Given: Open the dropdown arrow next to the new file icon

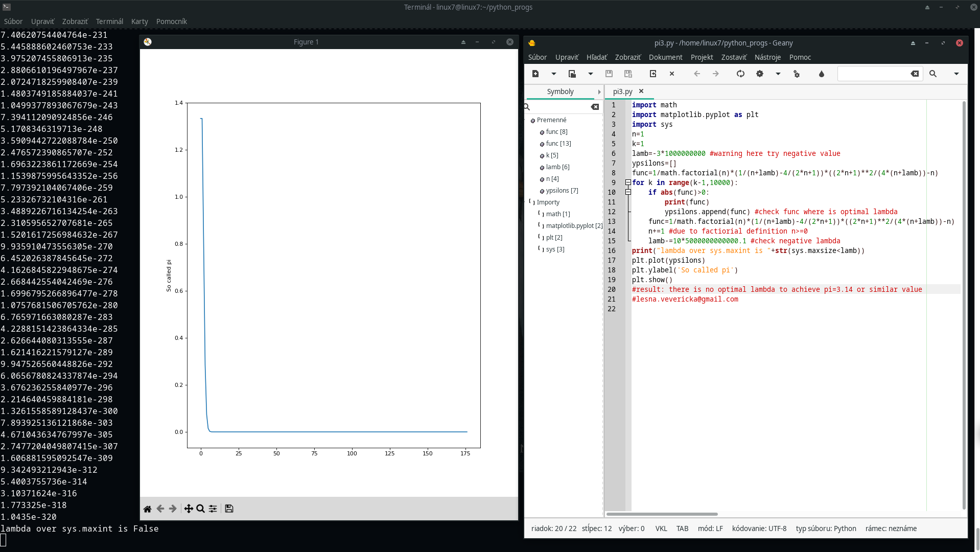Looking at the screenshot, I should point(554,74).
